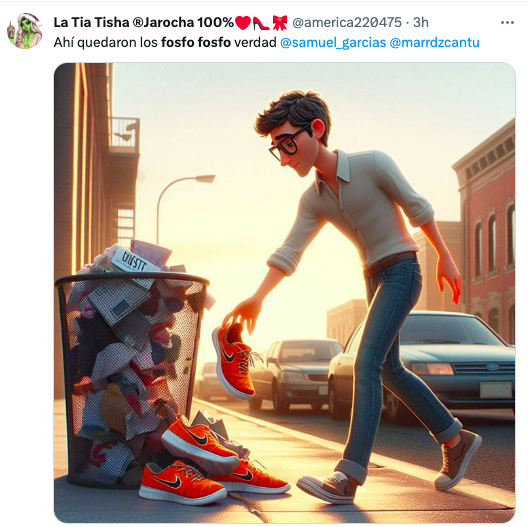Click the high heel emoji in name
Image resolution: width=528 pixels, height=527 pixels.
[261, 23]
